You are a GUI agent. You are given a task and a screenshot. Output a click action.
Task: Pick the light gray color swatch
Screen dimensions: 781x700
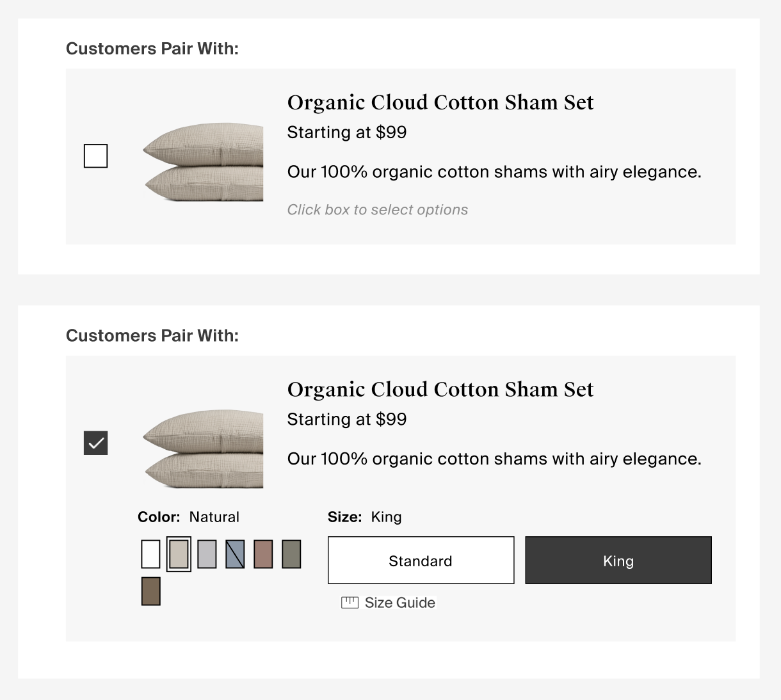[207, 554]
